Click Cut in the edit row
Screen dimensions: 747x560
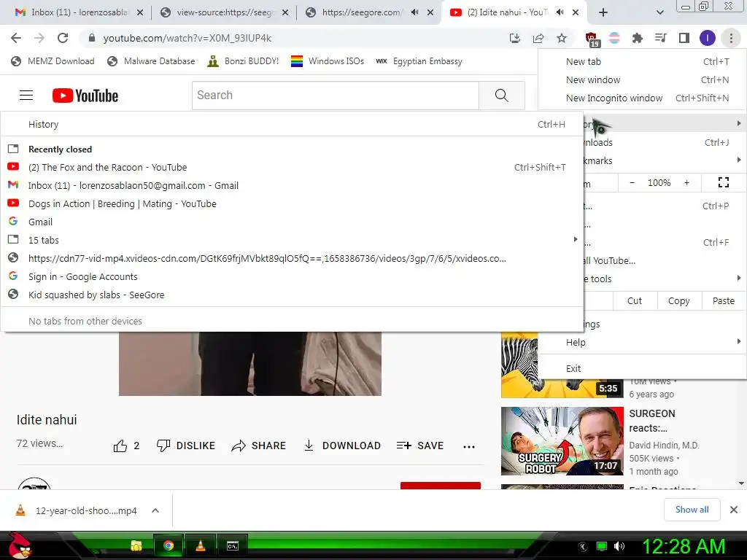point(634,301)
